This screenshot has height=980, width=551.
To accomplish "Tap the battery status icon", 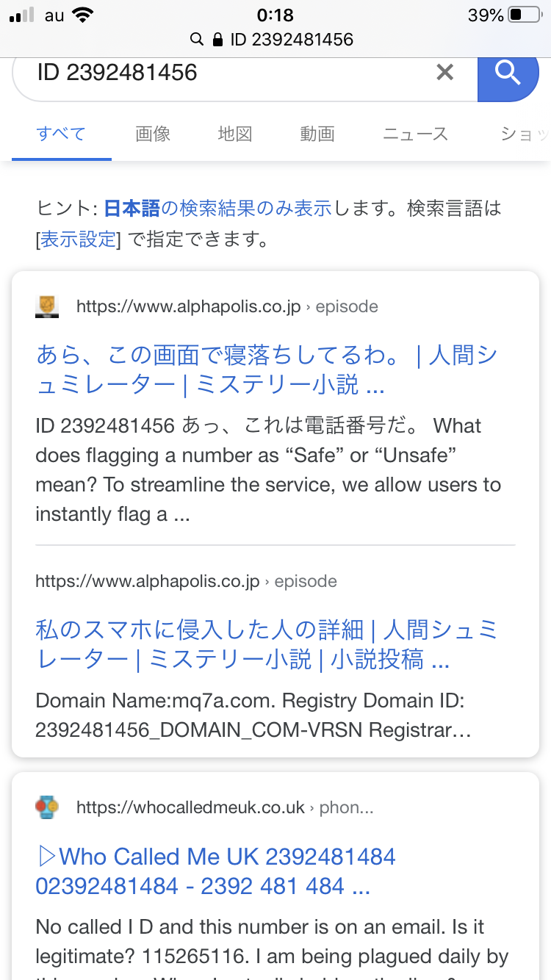I will (x=525, y=15).
